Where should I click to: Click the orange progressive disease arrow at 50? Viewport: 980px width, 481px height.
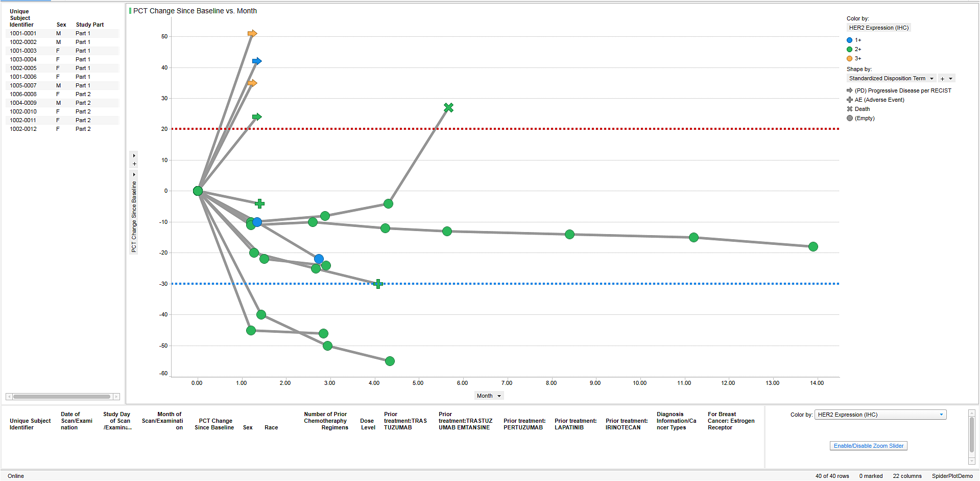click(x=252, y=34)
